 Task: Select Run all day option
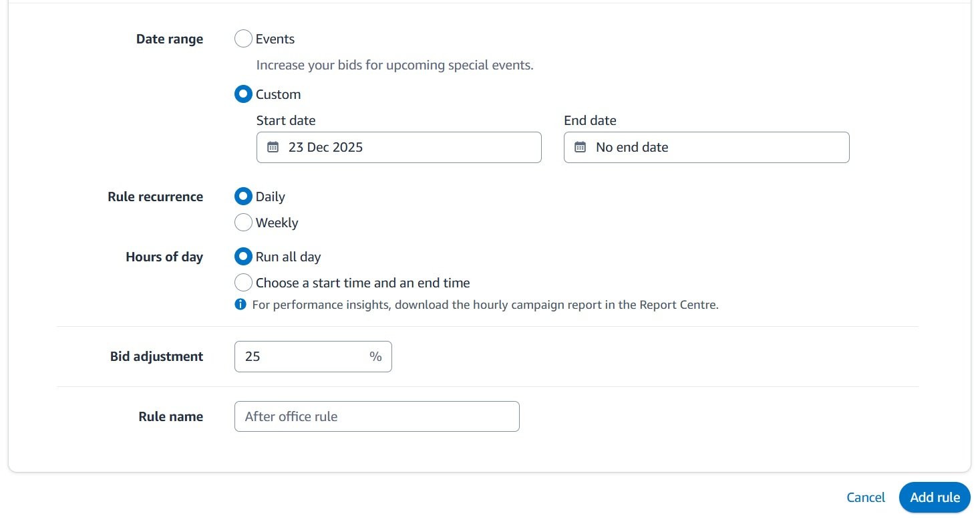pos(243,256)
